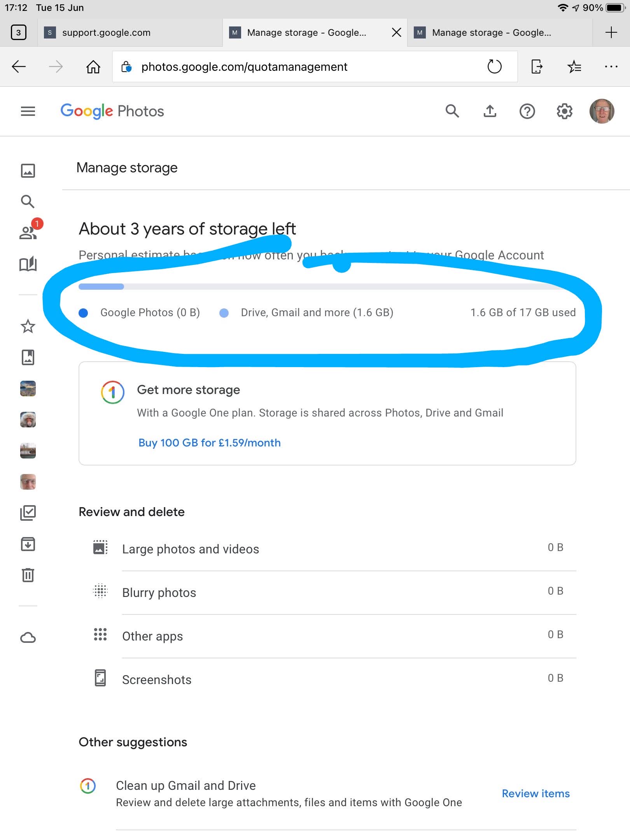The width and height of the screenshot is (630, 840).
Task: Open the sunset cityscape album thumbnail
Action: (28, 388)
